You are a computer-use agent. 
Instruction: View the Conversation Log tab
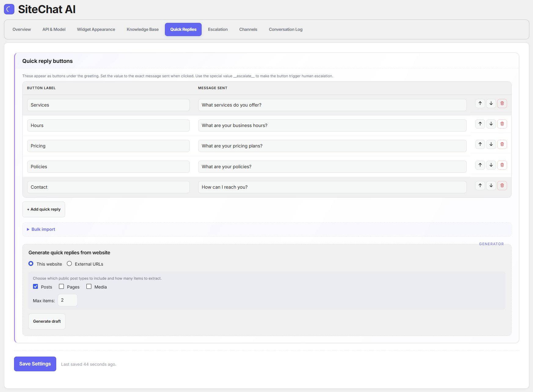(x=286, y=30)
